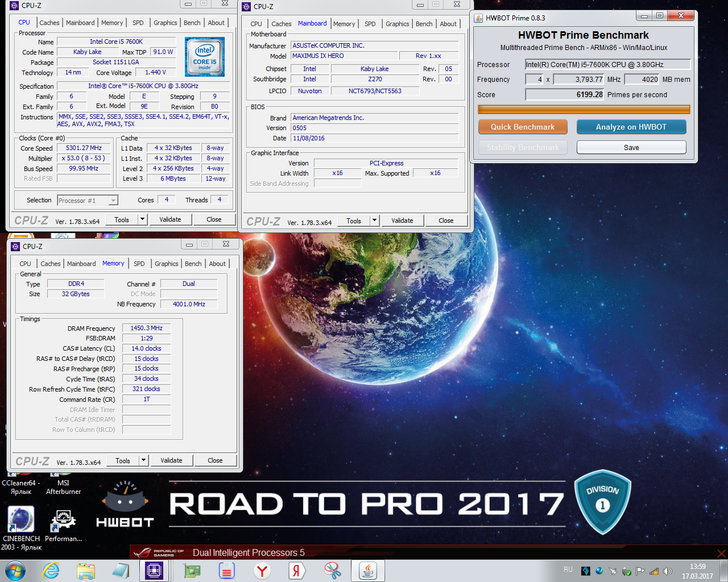This screenshot has height=582, width=728.
Task: Click Multiplier value x 53.0 (8 - 53)
Action: pos(84,158)
